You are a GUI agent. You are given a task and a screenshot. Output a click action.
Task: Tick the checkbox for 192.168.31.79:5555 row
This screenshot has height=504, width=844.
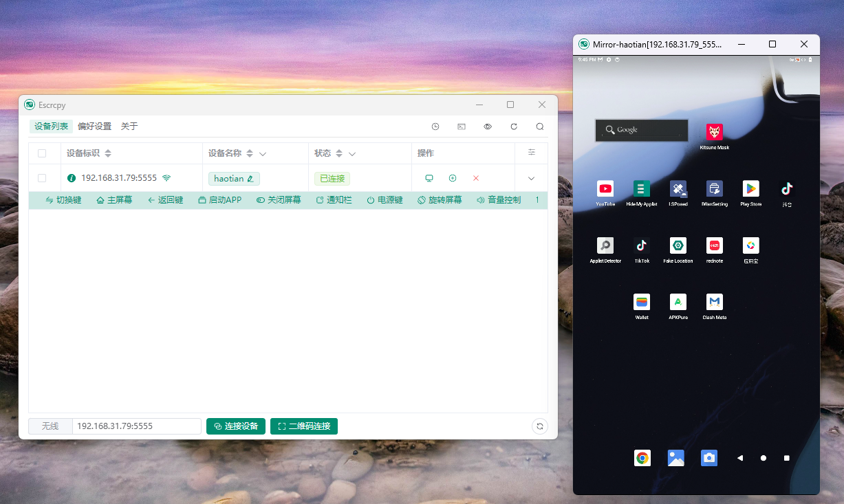(42, 178)
